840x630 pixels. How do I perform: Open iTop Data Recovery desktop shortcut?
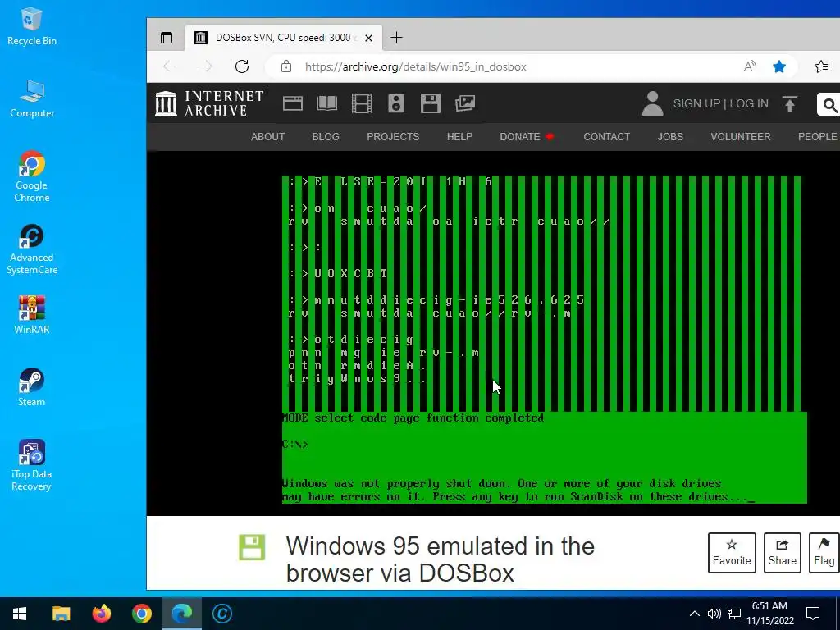pyautogui.click(x=32, y=465)
